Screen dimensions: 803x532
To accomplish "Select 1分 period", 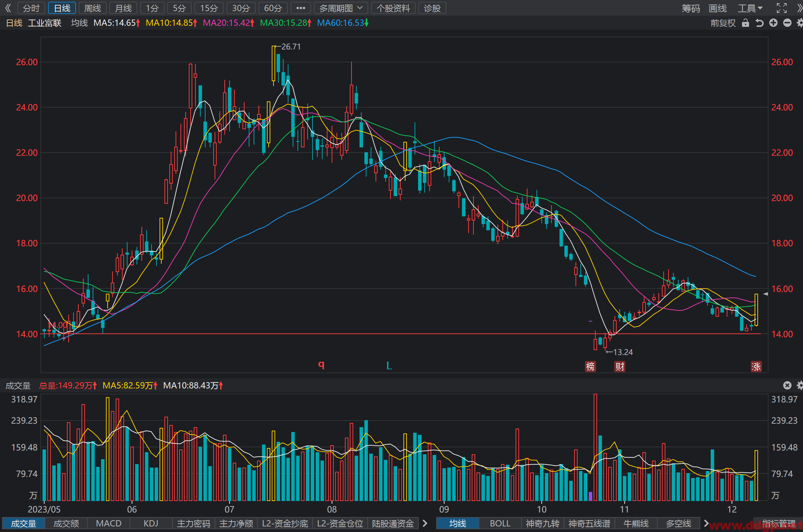I will tap(152, 8).
